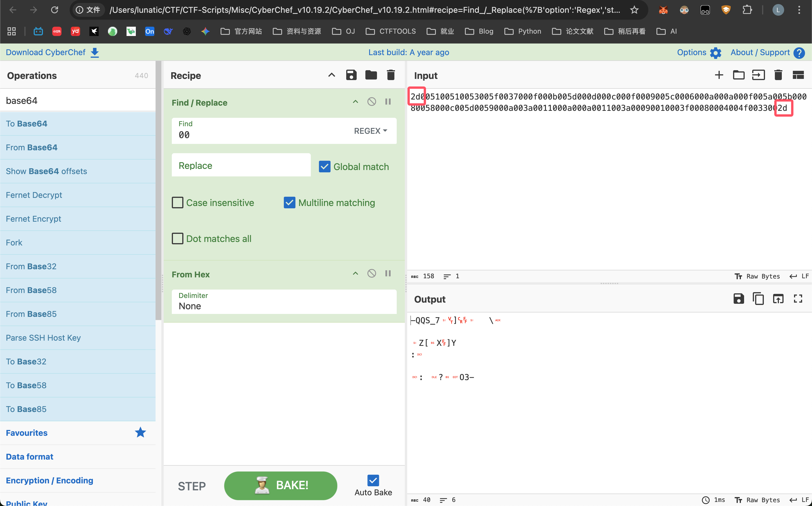This screenshot has height=506, width=812.
Task: Collapse the From Hex operation
Action: (x=356, y=273)
